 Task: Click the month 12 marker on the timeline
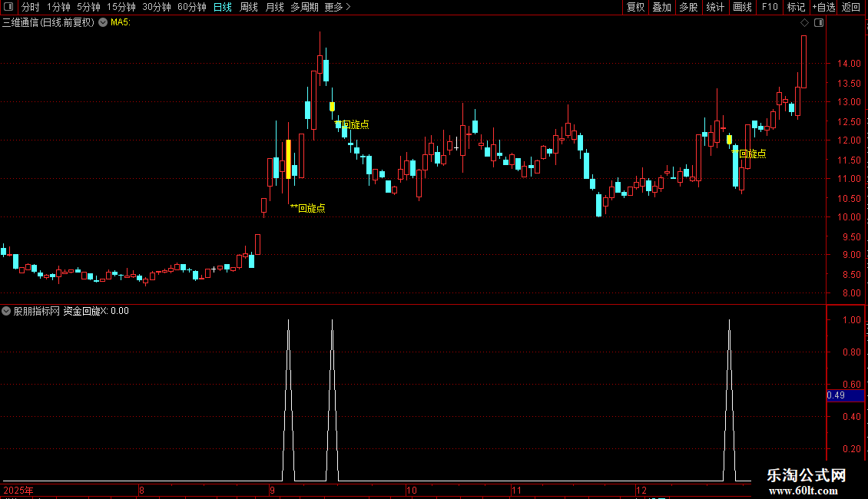pos(641,490)
